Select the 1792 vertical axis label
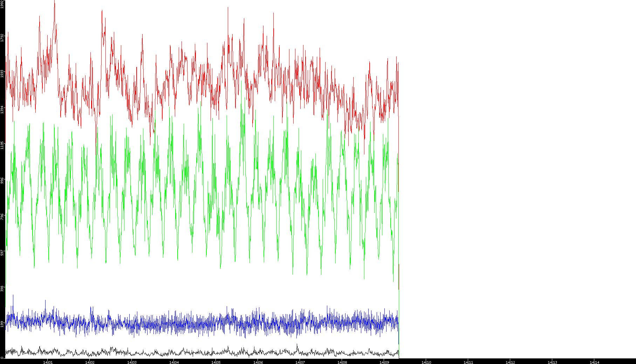636x364 pixels. pos(2,38)
